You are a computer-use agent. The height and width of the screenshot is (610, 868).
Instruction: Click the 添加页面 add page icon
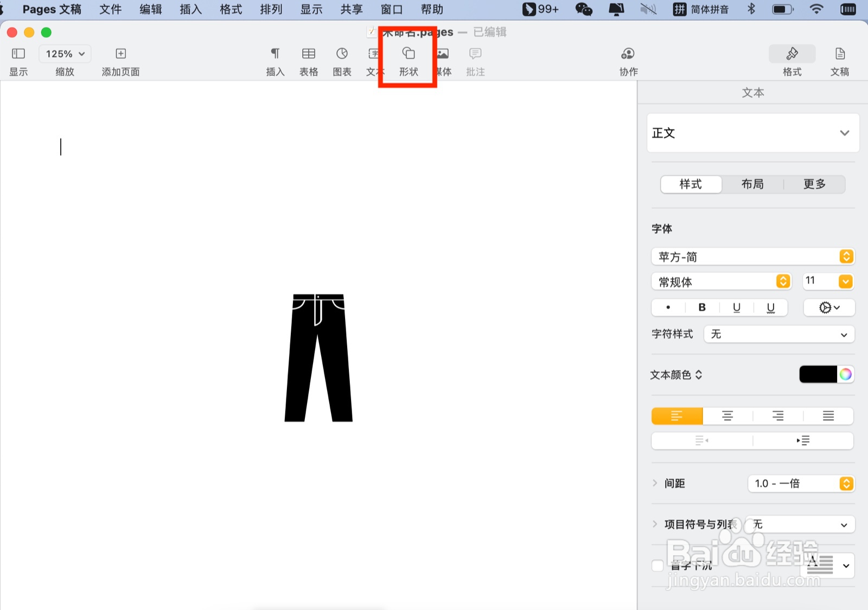(121, 54)
